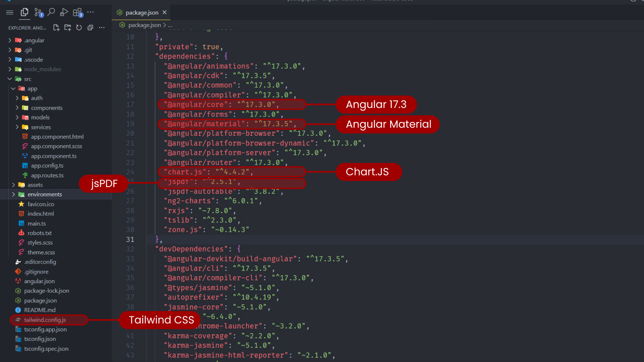This screenshot has height=362, width=644.
Task: Create a new file in Explorer
Action: [56, 27]
